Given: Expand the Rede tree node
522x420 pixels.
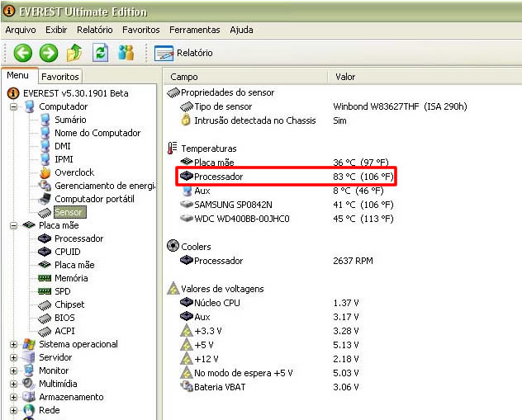Looking at the screenshot, I should [13, 410].
